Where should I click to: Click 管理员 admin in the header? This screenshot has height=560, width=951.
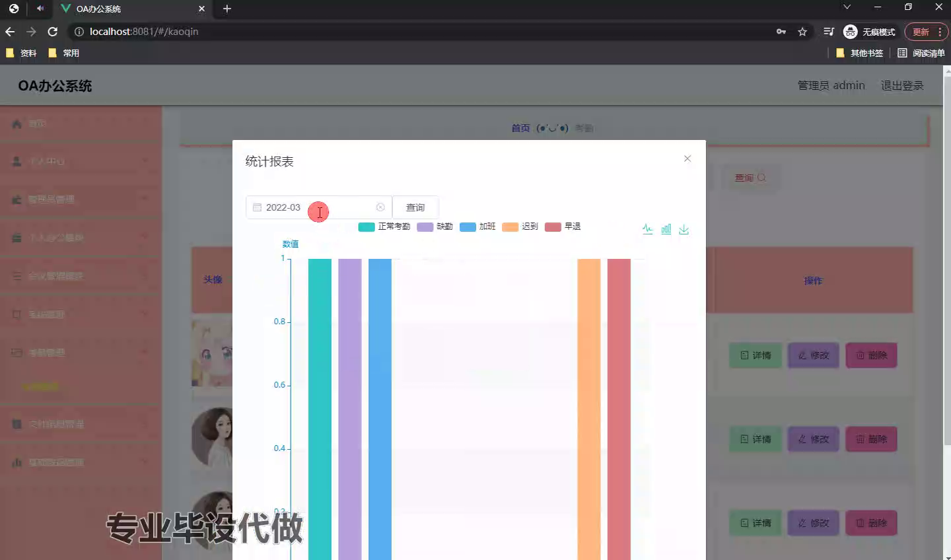[x=831, y=86]
